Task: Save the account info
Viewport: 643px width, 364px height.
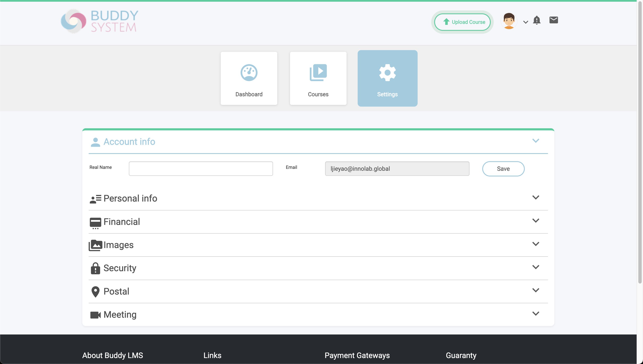Action: click(503, 169)
